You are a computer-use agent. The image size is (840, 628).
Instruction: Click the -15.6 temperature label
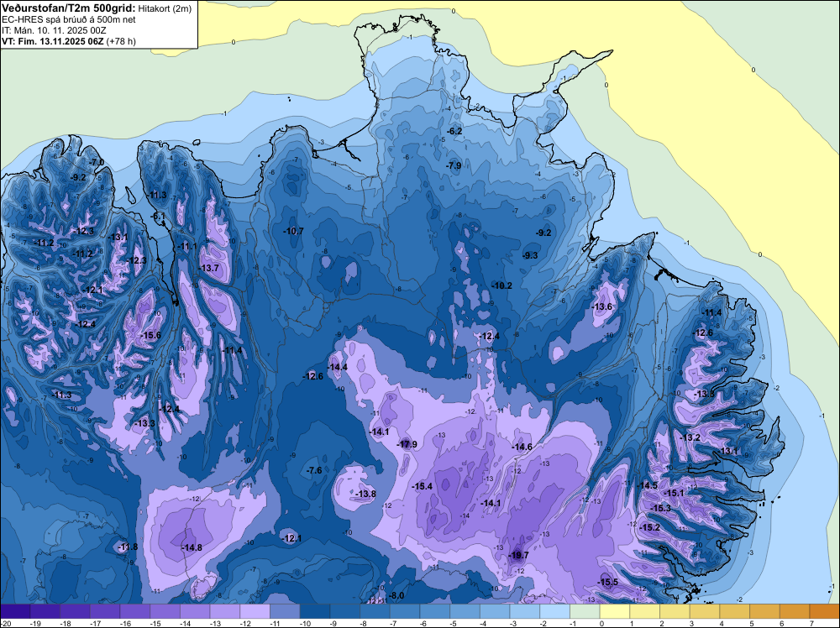click(150, 335)
